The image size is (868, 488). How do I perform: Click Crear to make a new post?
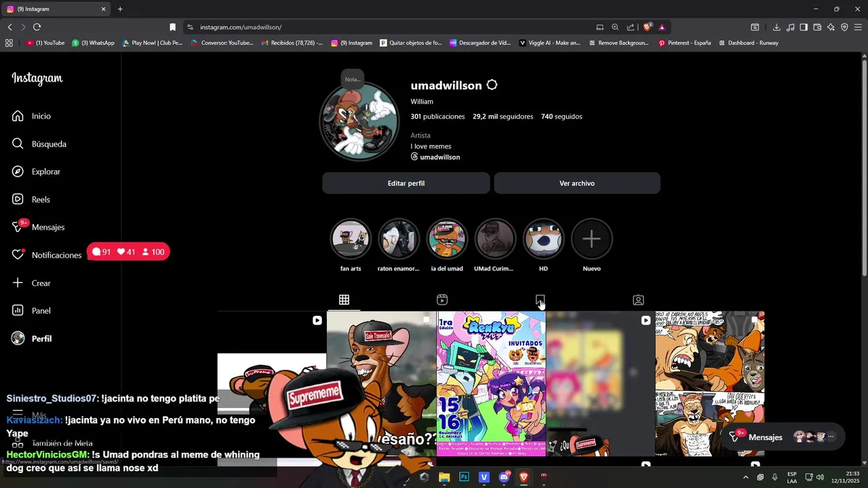32,283
